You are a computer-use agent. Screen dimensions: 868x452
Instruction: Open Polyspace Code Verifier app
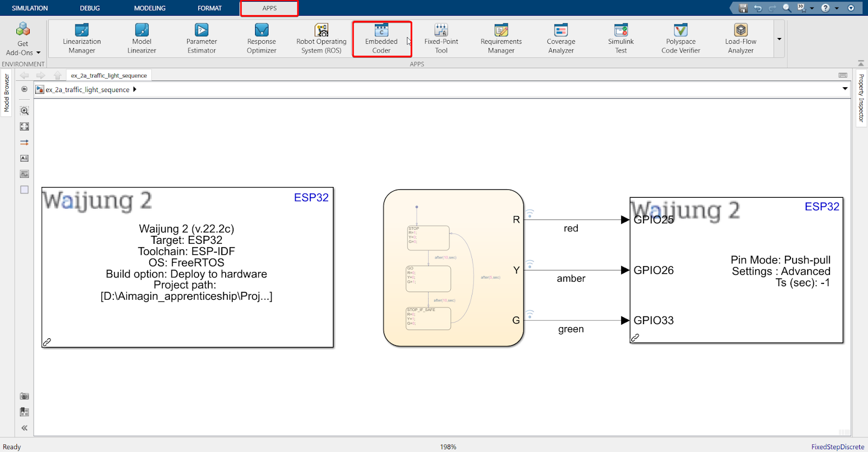tap(681, 38)
